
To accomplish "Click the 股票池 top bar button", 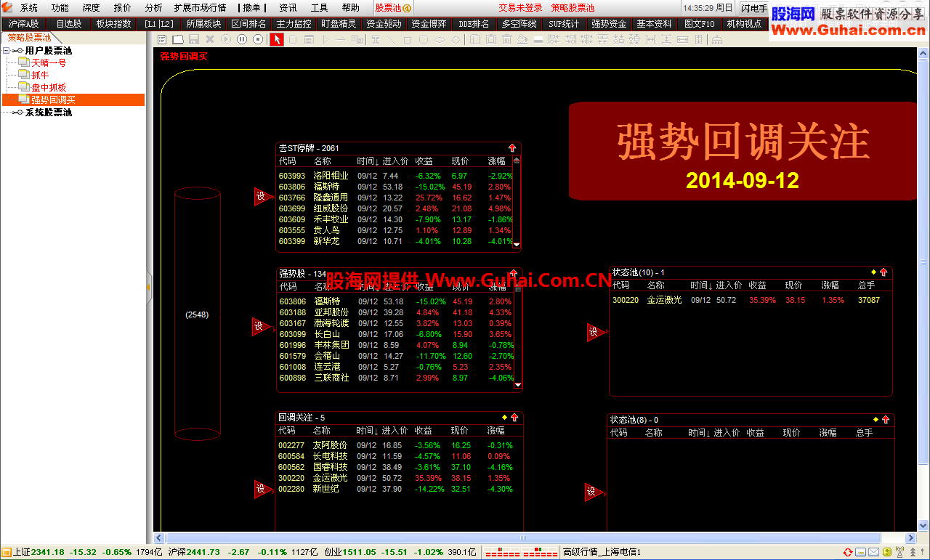I will pos(393,8).
